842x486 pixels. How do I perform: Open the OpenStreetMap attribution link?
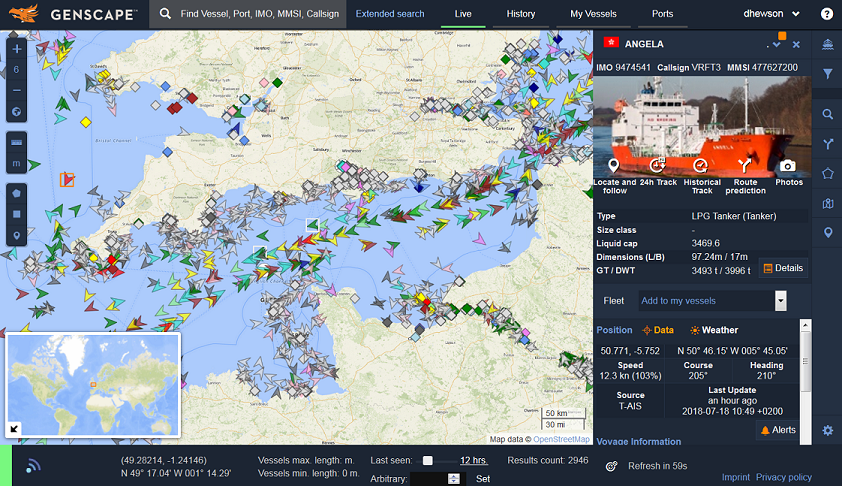pos(561,439)
